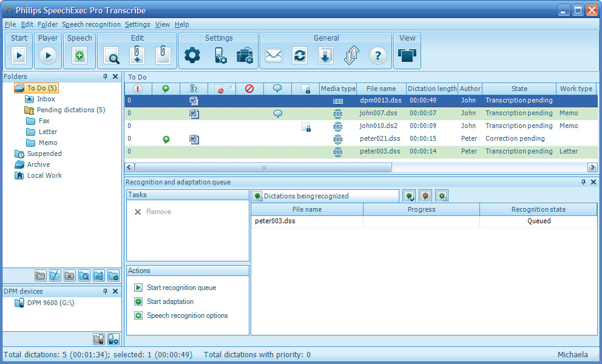
Task: Click Start adaptation action
Action: click(164, 302)
